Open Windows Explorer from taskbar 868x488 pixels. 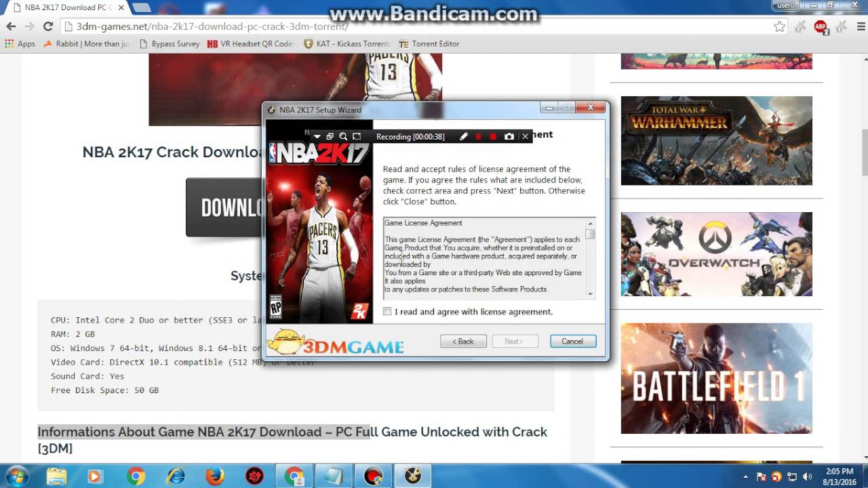click(57, 476)
